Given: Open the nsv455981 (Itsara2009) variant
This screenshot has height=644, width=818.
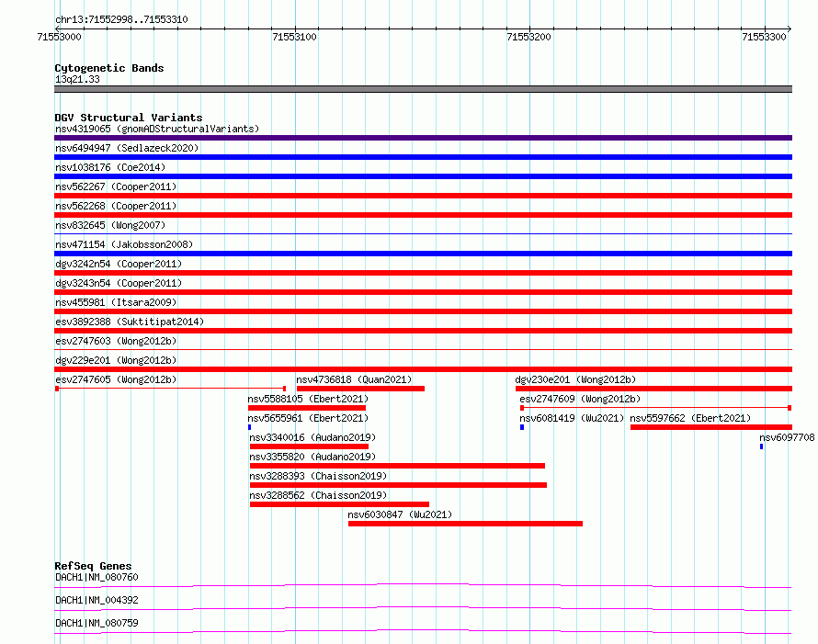Looking at the screenshot, I should pos(116,302).
